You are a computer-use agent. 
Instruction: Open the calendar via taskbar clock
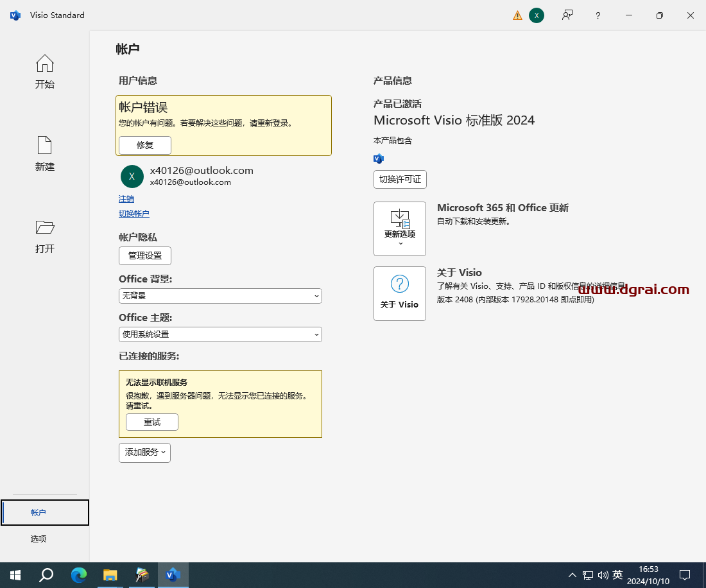click(x=648, y=575)
